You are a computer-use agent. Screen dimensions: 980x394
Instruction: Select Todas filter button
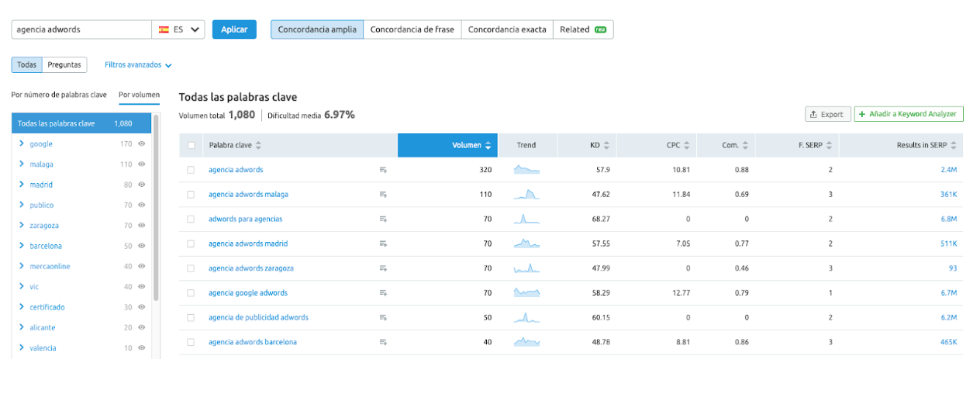click(26, 65)
